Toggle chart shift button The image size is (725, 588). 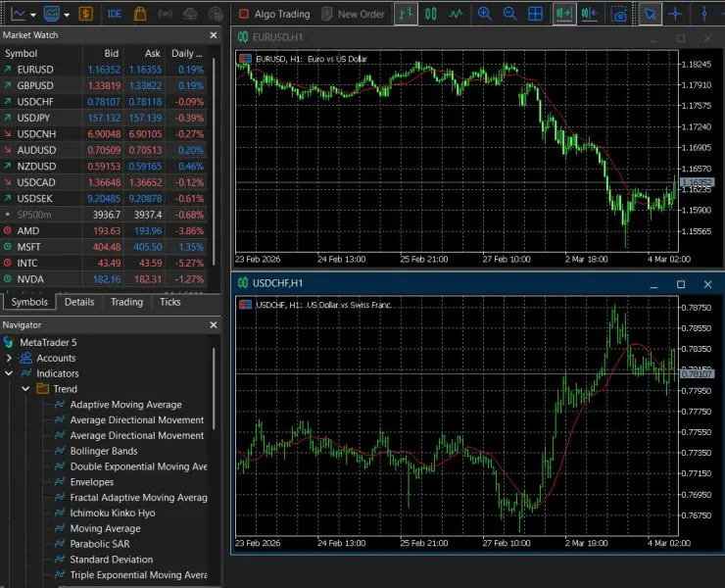click(588, 15)
